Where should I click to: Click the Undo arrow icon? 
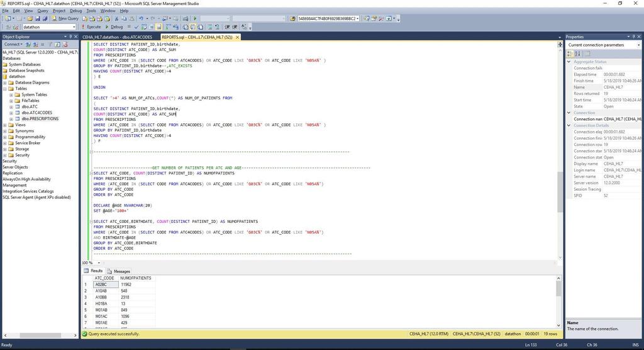[x=142, y=18]
